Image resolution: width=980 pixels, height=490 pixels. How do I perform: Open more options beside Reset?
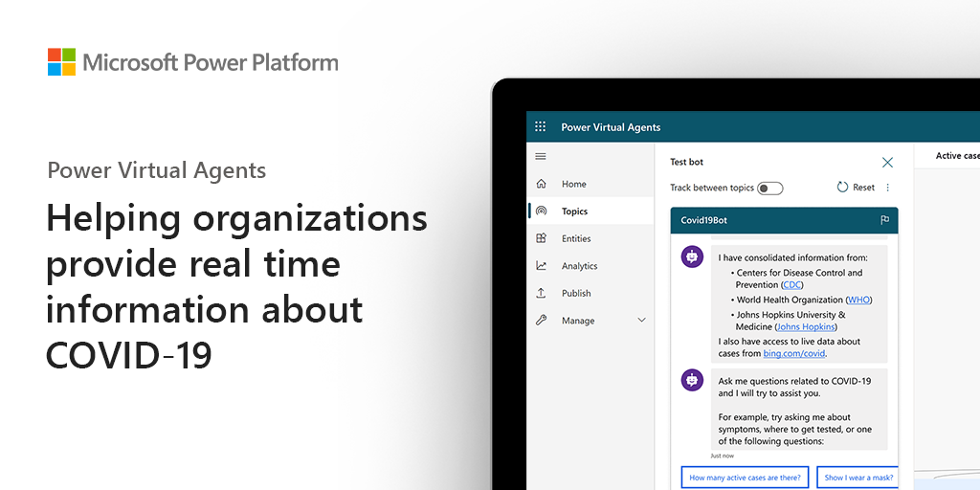click(x=887, y=188)
